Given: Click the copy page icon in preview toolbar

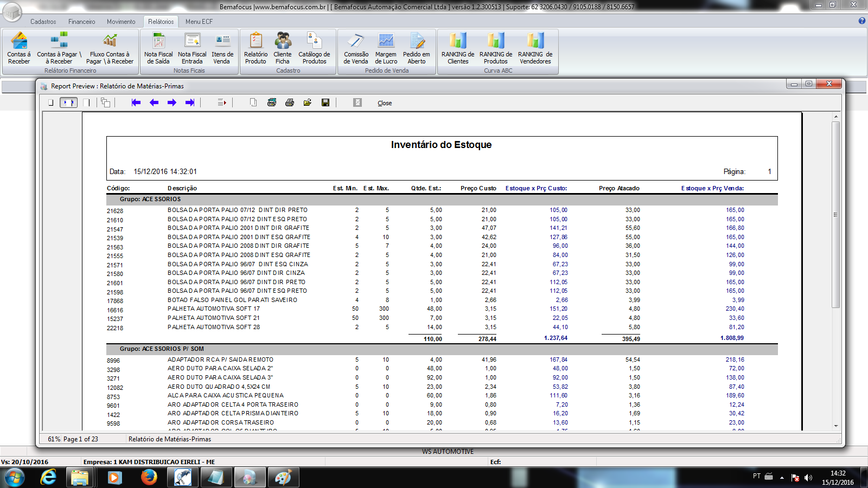Looking at the screenshot, I should [x=253, y=102].
